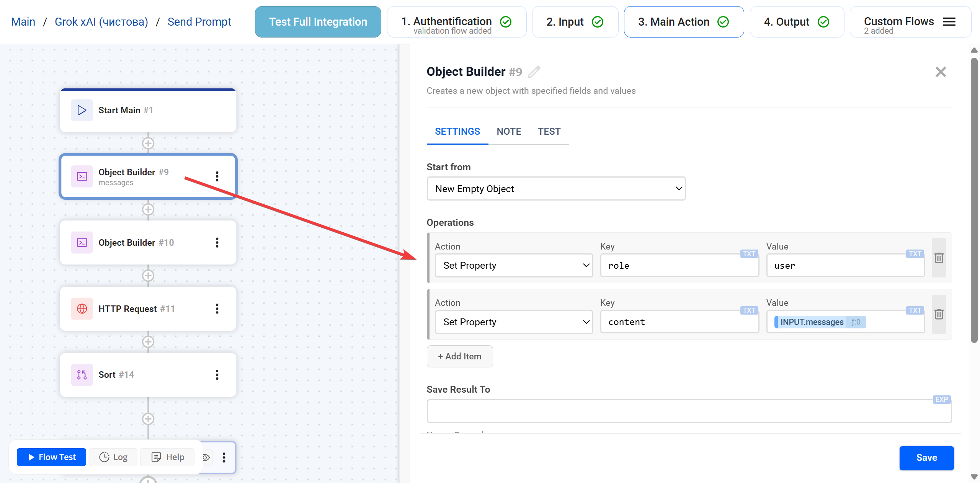Delete the content property operation row

tap(939, 314)
